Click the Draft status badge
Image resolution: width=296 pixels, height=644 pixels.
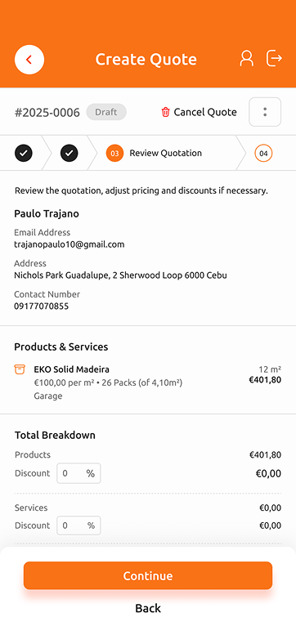[x=106, y=112]
